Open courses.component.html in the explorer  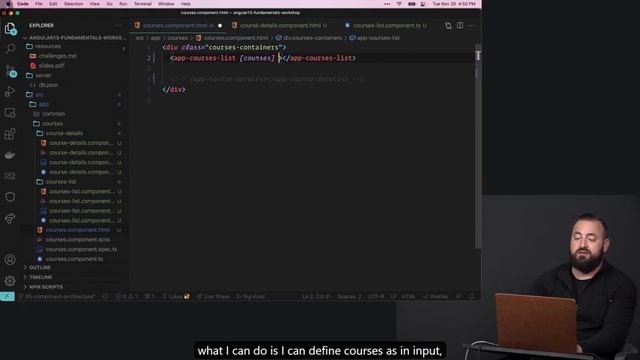click(x=77, y=230)
